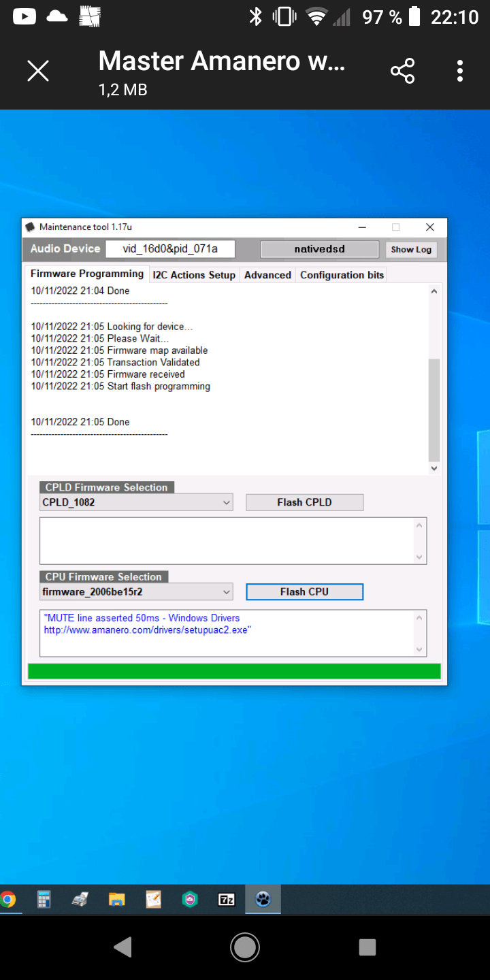Close the image viewer with X icon
This screenshot has width=490, height=980.
pyautogui.click(x=38, y=71)
